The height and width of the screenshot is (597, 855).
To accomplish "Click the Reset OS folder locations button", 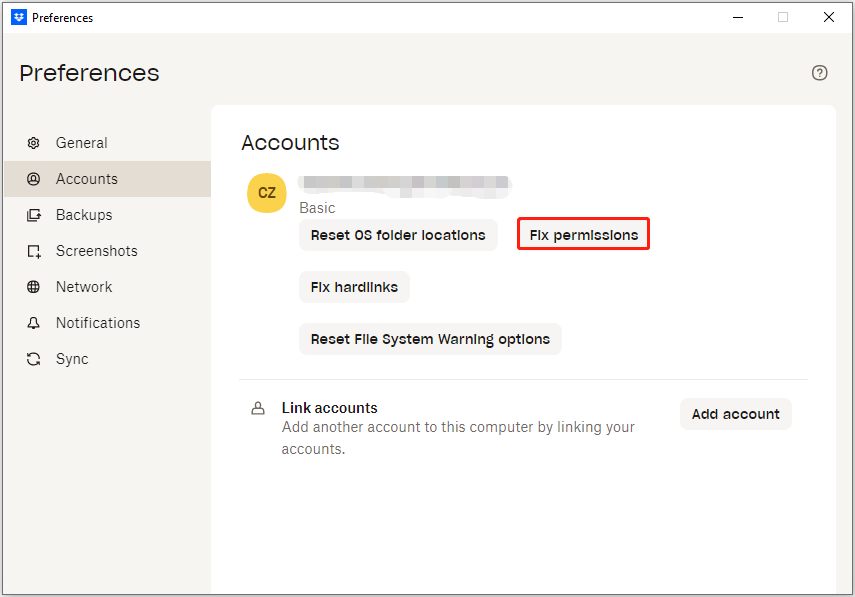I will pyautogui.click(x=398, y=234).
